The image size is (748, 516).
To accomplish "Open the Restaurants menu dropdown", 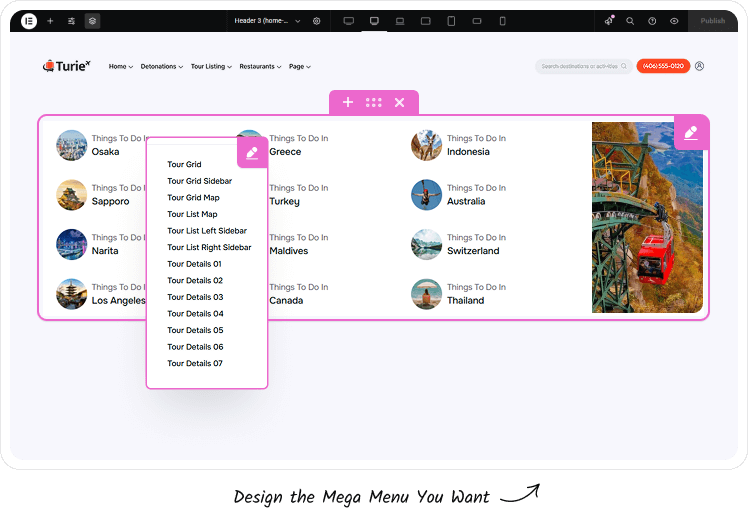I will pos(260,67).
